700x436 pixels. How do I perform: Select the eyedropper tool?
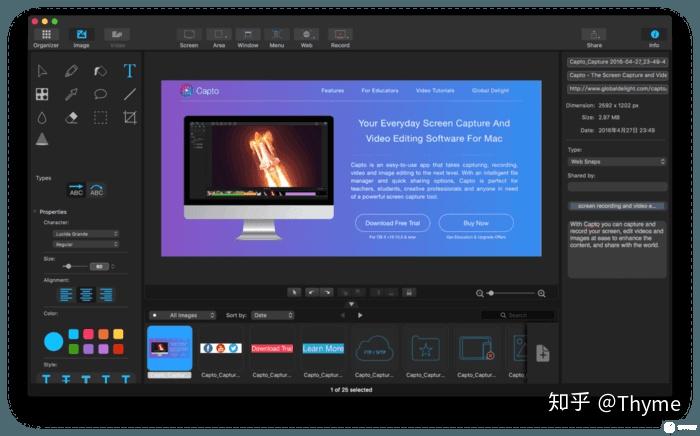pos(71,94)
